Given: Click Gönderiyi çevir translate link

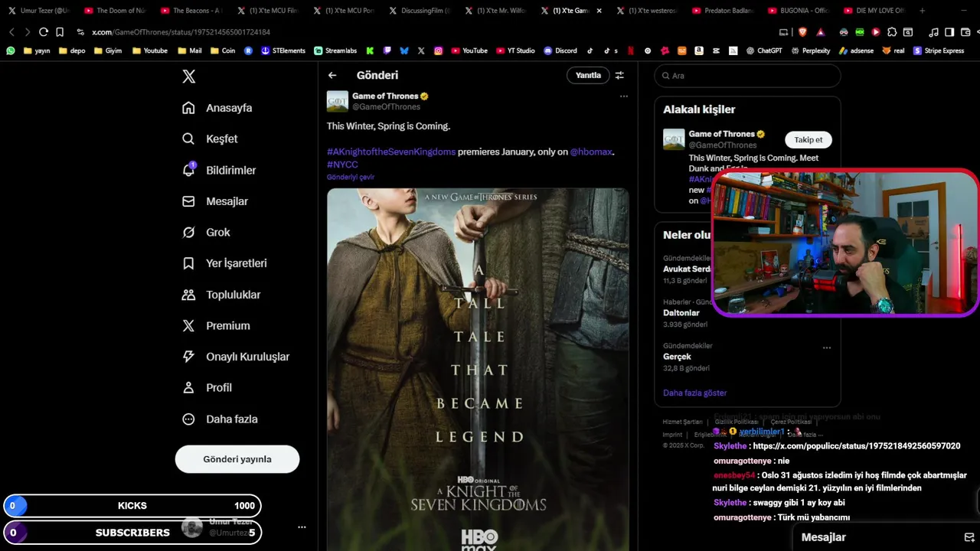Looking at the screenshot, I should (351, 177).
